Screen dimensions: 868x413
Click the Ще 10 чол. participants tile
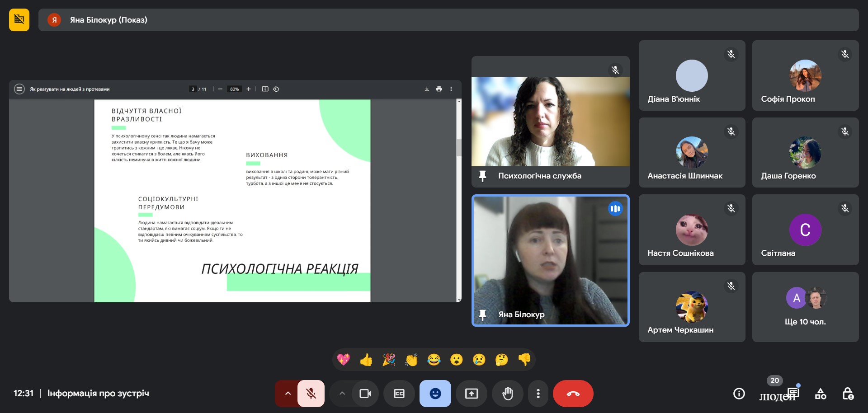point(805,307)
